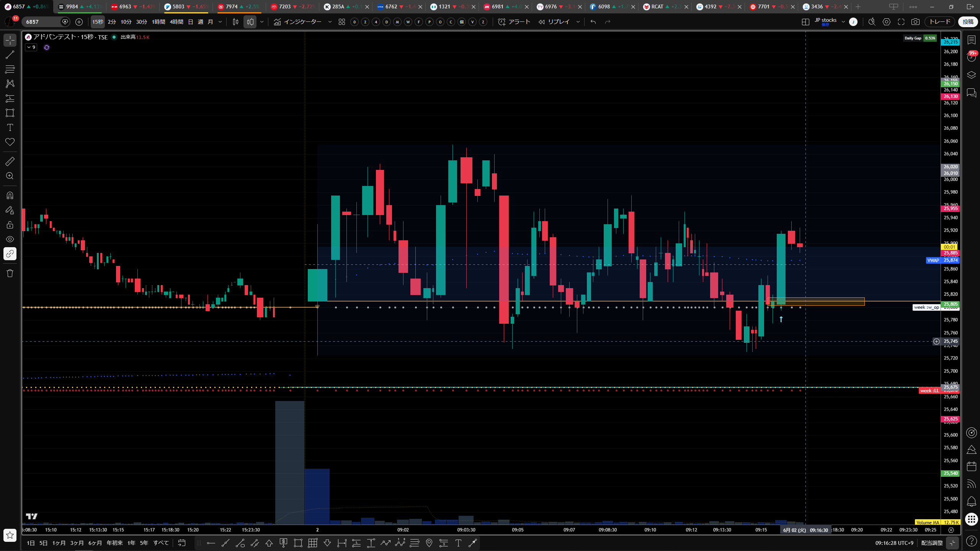Click the 6857 symbol search field
This screenshot has width=980, height=551.
click(x=42, y=22)
